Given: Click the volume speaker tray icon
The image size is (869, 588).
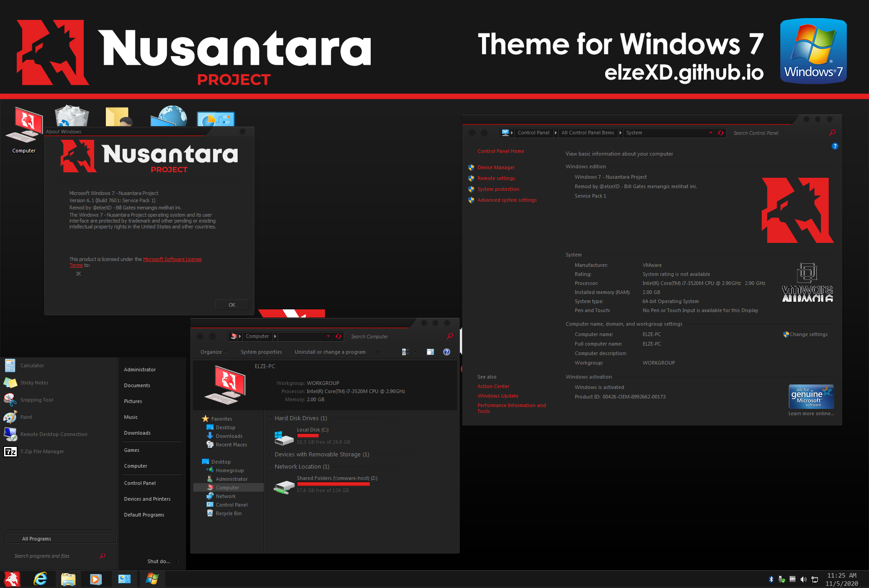Looking at the screenshot, I should coord(803,579).
